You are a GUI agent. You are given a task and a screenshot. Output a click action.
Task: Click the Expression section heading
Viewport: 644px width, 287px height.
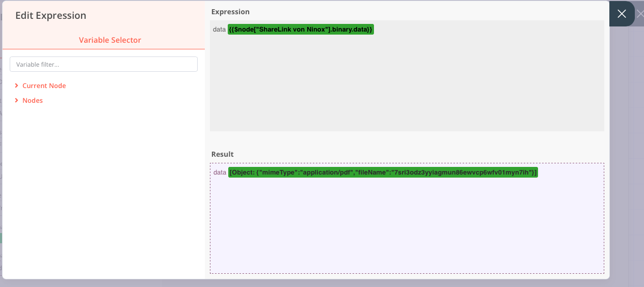point(230,12)
